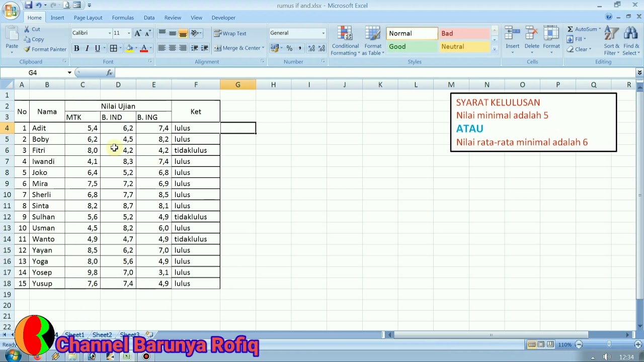
Task: Switch to the Data tab
Action: [x=149, y=18]
